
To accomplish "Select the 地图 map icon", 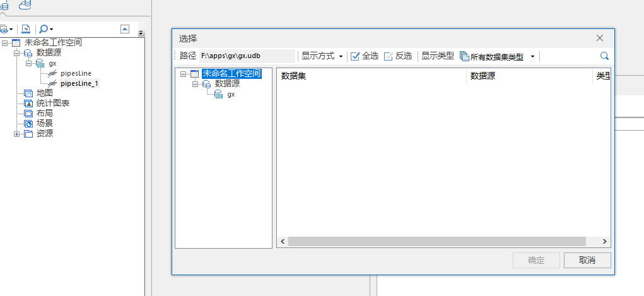I will [x=28, y=93].
